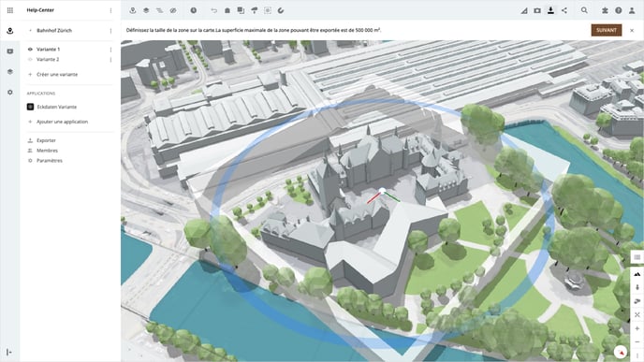Screen dimensions: 644x362
Task: Click the SUIVANT button
Action: 607,30
